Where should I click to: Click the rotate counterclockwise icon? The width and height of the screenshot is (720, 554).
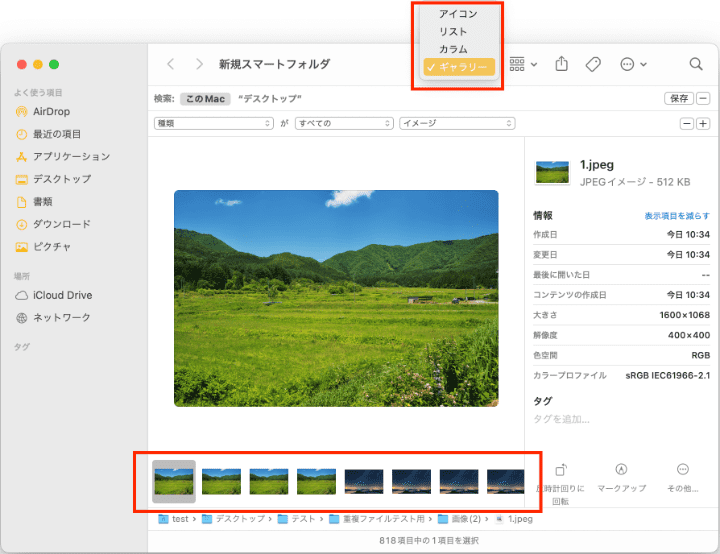(561, 470)
